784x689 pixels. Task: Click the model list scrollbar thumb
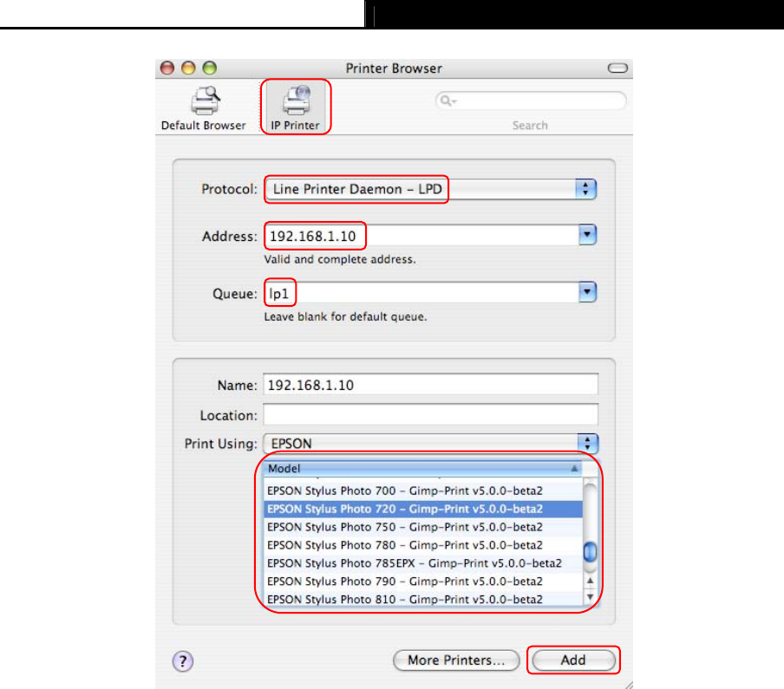coord(590,551)
